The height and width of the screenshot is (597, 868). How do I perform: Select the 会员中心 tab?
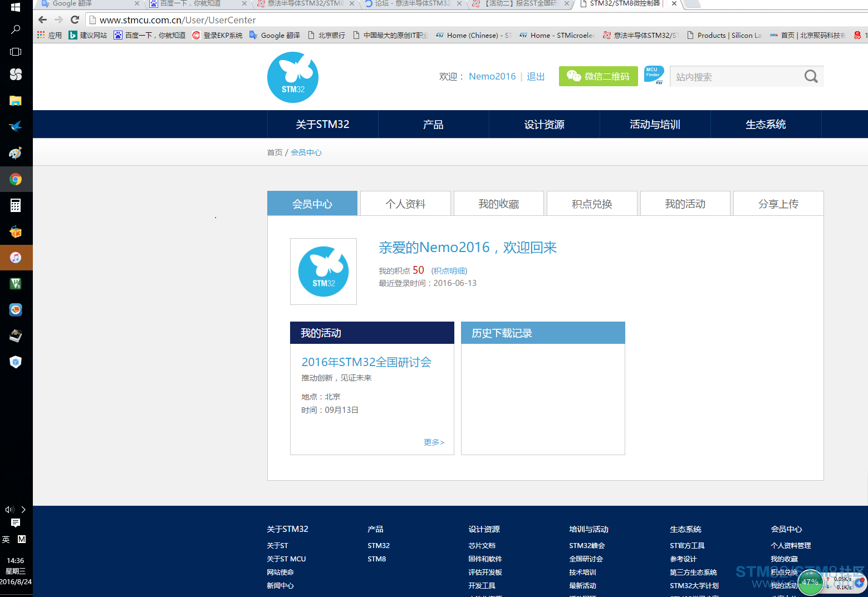[312, 204]
